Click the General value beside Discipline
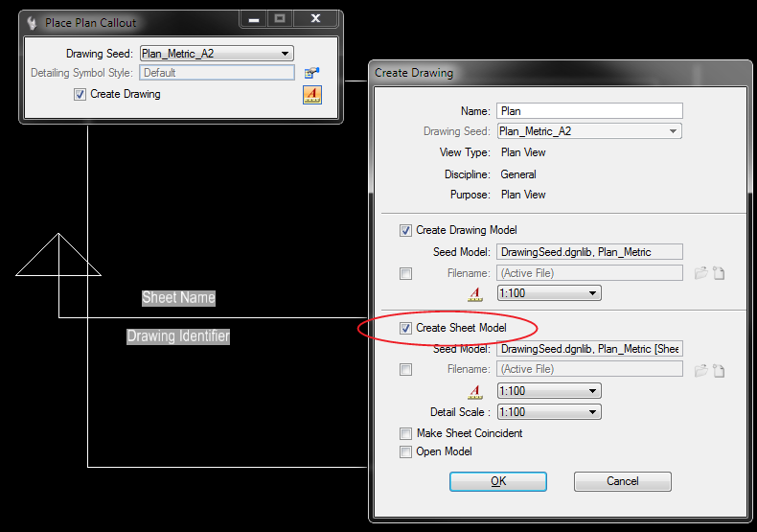 [x=518, y=174]
